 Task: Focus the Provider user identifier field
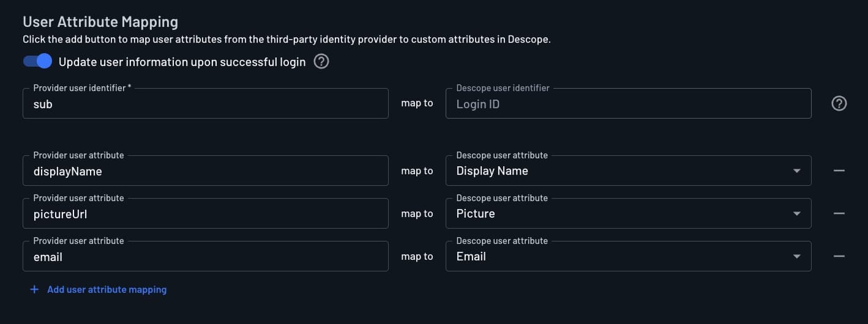pyautogui.click(x=205, y=104)
